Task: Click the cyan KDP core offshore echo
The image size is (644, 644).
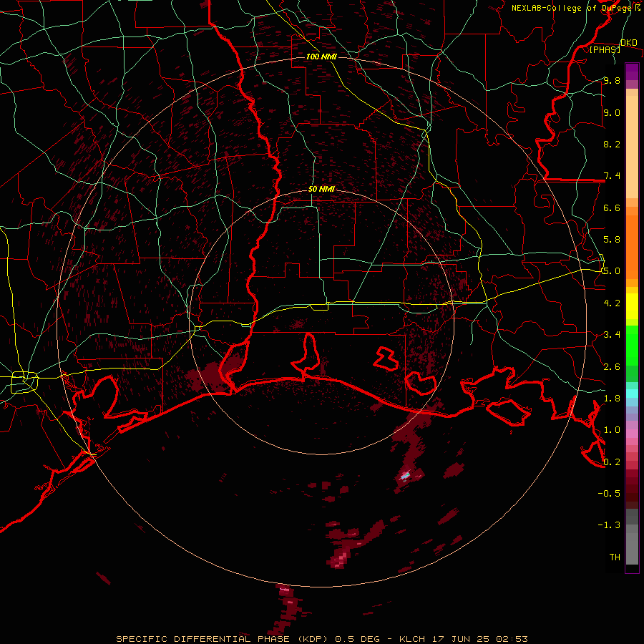Action: tap(405, 476)
